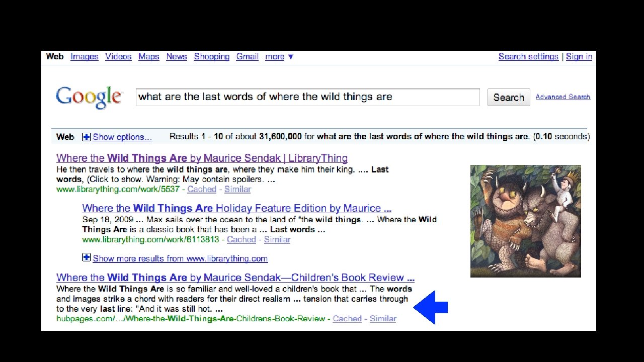Click the Google logo

point(89,97)
